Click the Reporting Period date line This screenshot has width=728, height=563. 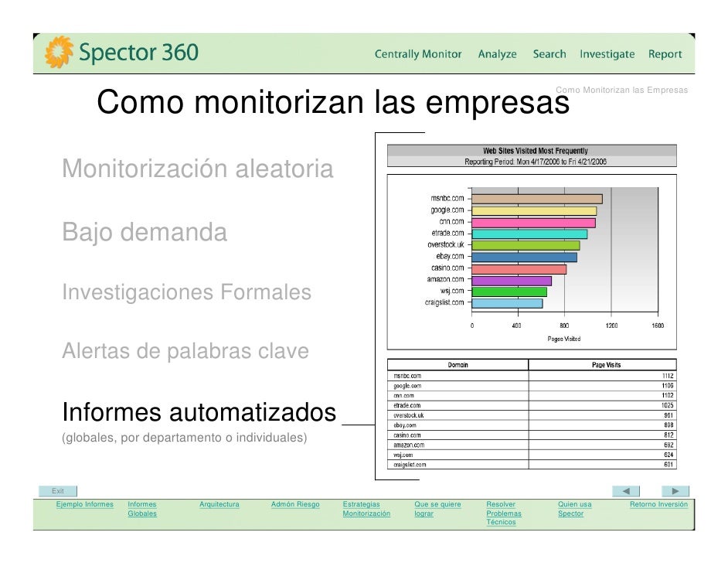pyautogui.click(x=536, y=162)
